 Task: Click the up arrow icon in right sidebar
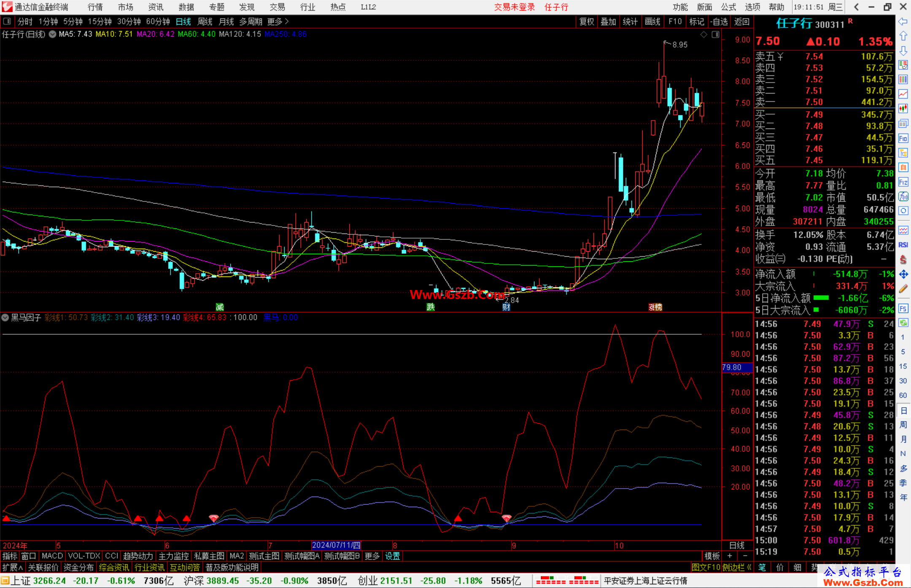pos(903,36)
